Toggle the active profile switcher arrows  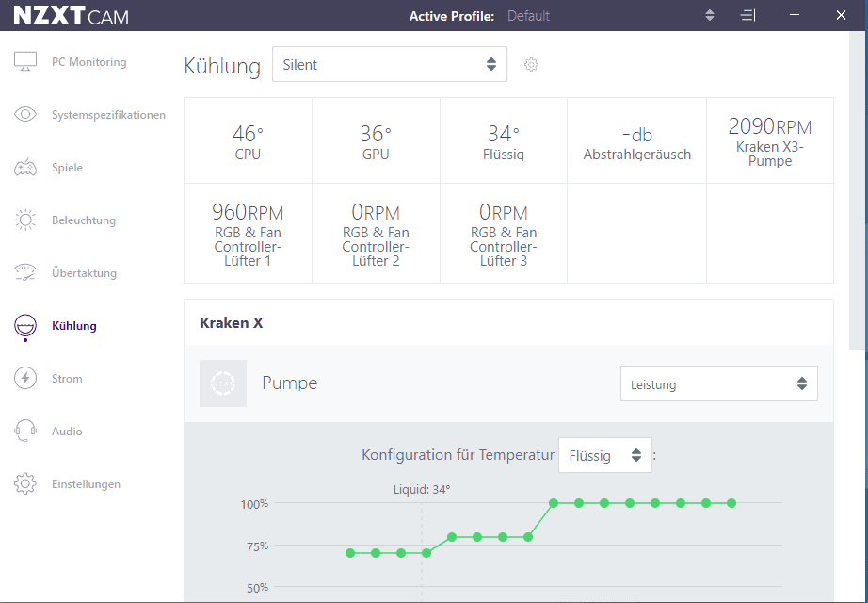click(x=710, y=15)
